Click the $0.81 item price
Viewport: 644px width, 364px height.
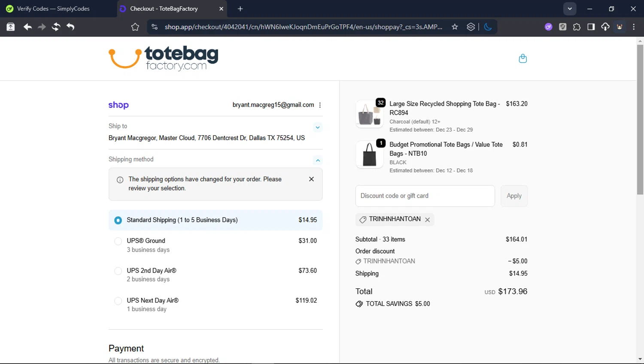pyautogui.click(x=520, y=144)
